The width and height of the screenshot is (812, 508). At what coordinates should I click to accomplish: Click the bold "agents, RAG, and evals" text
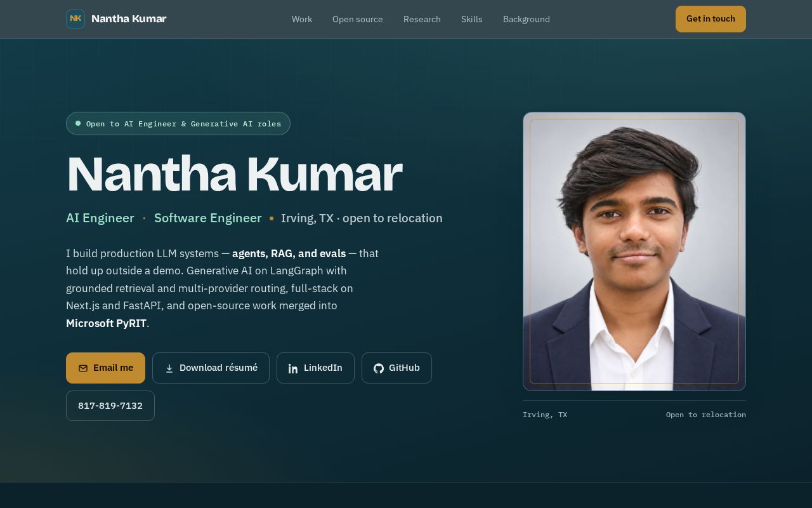point(289,253)
